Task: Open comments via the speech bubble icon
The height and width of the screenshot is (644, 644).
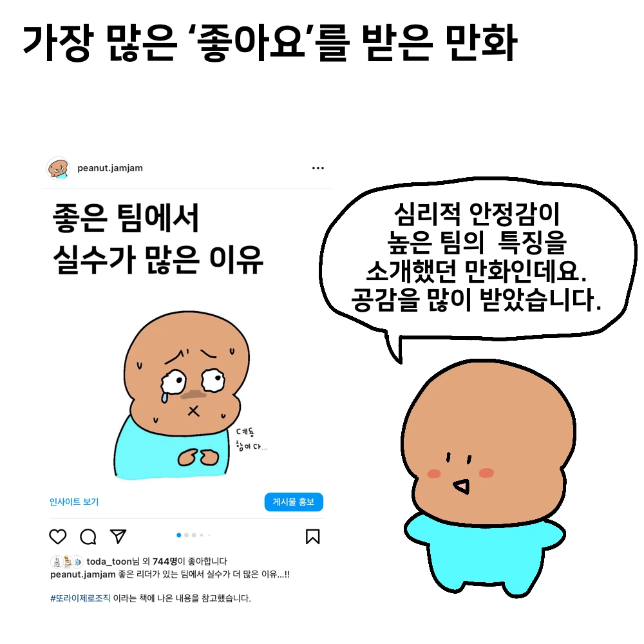Action: (88, 536)
